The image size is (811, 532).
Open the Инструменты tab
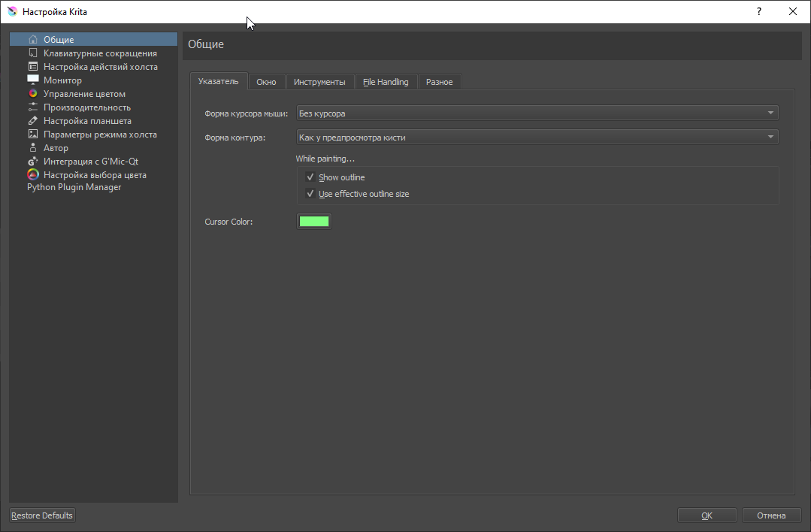[319, 82]
